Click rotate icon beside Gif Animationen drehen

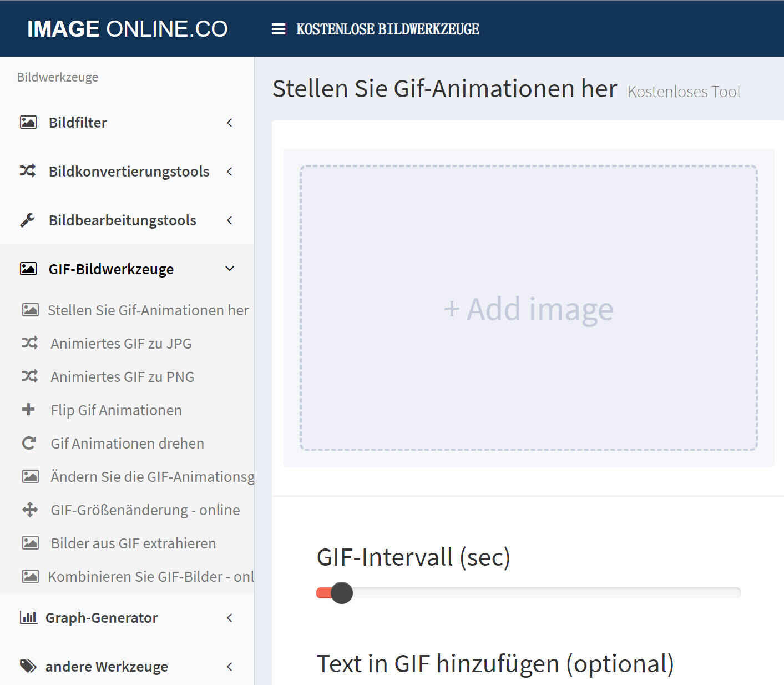(x=29, y=443)
